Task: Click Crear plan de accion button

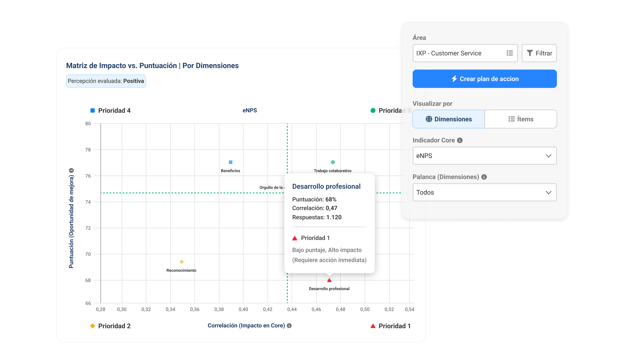Action: point(484,79)
